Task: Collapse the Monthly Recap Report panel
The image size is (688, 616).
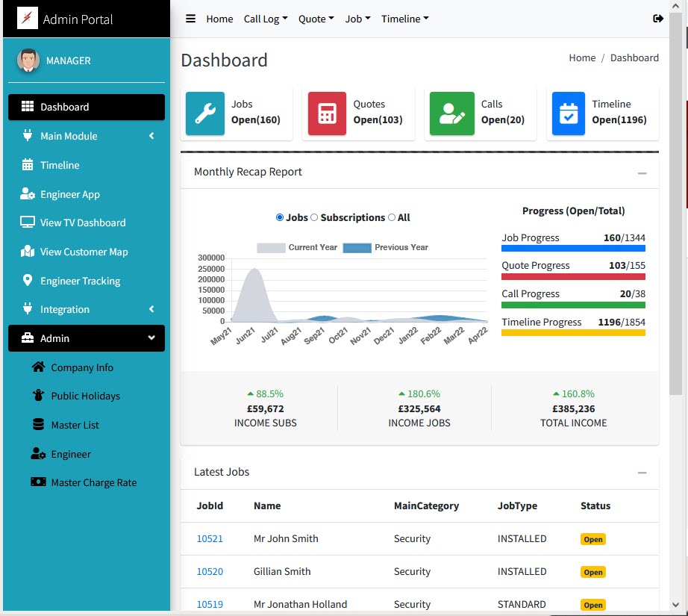Action: point(642,172)
